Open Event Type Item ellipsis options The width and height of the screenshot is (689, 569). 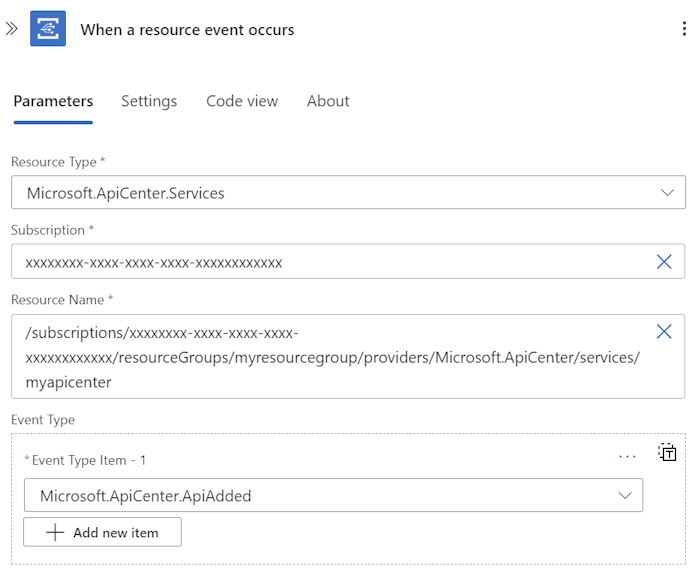627,456
